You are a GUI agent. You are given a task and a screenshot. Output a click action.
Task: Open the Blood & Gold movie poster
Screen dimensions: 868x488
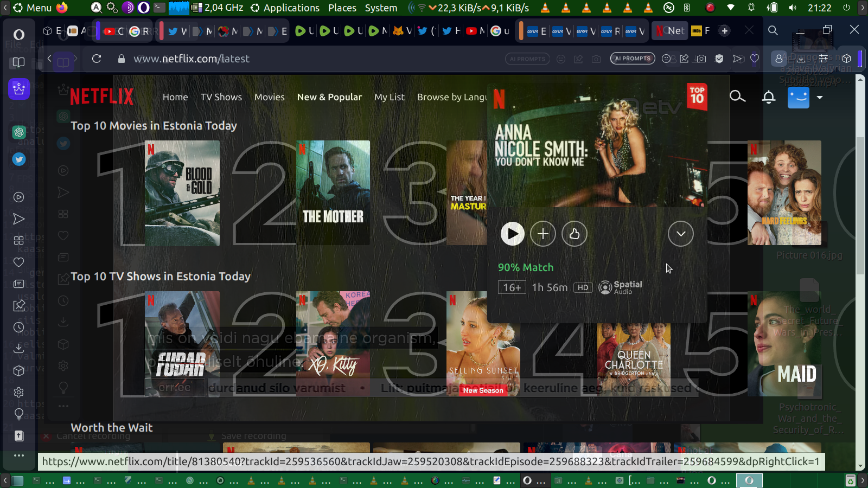point(182,193)
